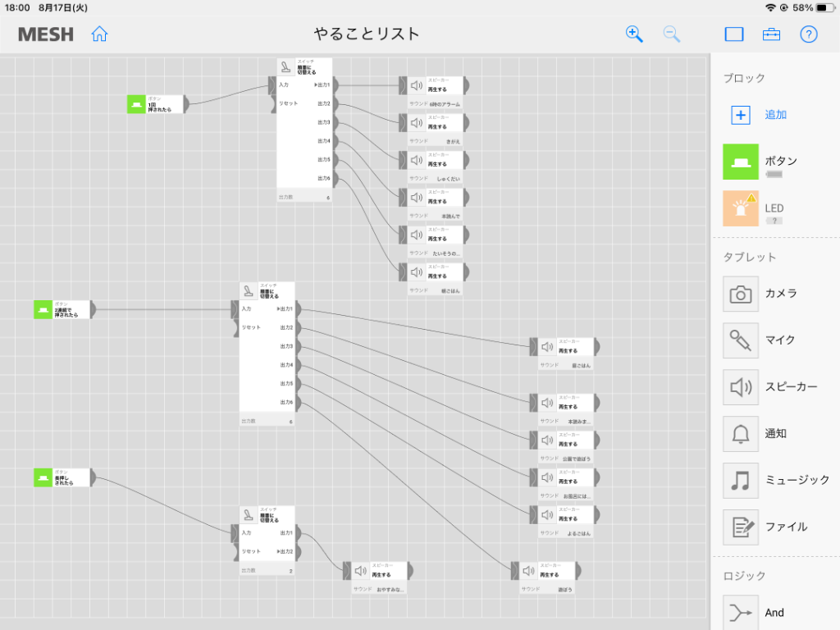Select the マイク microphone block icon
Viewport: 840px width, 630px height.
(741, 340)
